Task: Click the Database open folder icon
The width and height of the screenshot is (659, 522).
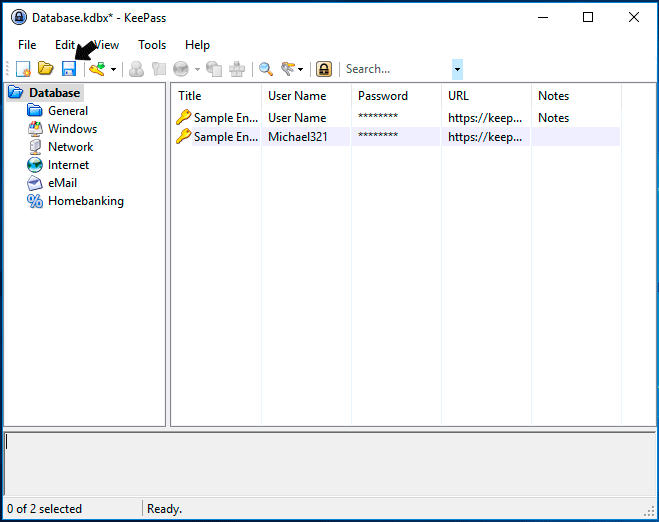Action: click(x=16, y=92)
